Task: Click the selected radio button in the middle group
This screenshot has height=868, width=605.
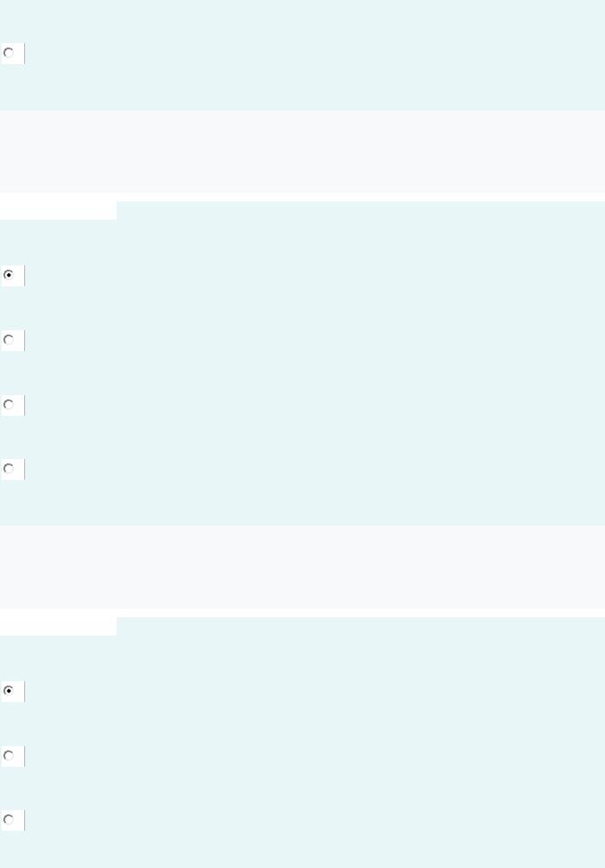Action: pos(9,275)
